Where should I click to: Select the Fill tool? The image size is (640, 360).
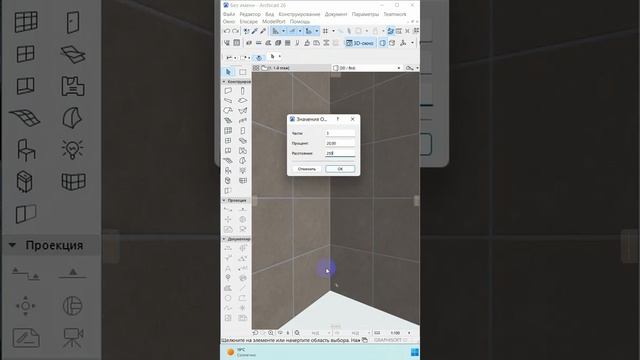coord(228,288)
